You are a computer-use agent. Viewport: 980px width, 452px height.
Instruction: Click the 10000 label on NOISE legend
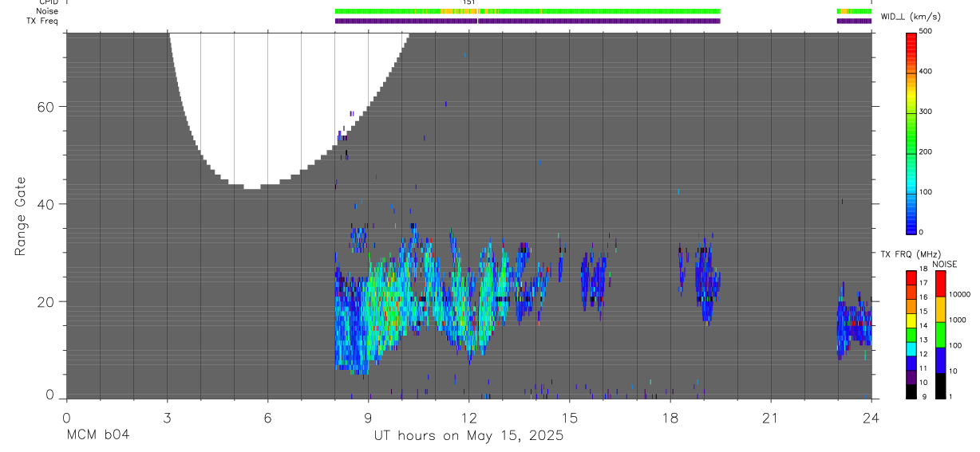(x=959, y=295)
